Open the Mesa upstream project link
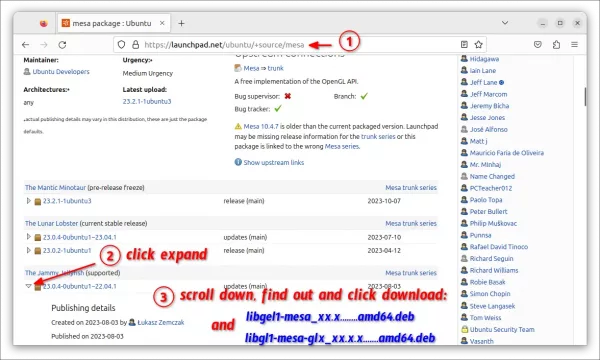Viewport: 600px width, 360px height. pos(251,68)
